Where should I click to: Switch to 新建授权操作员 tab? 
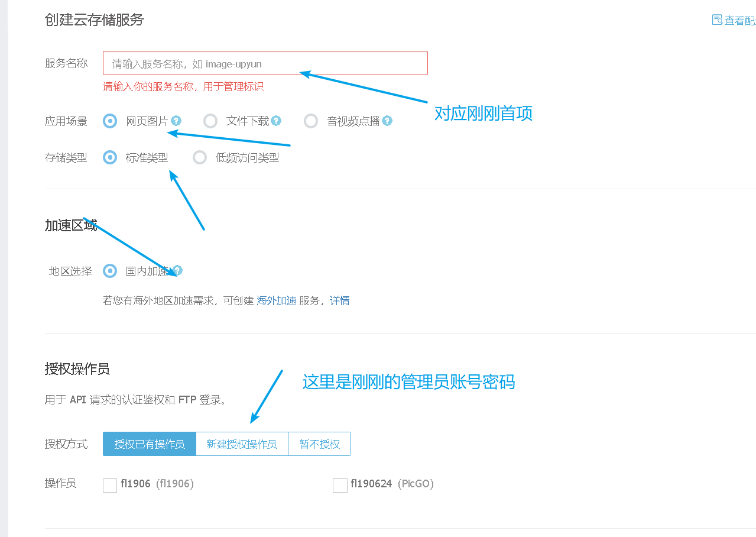tap(242, 444)
